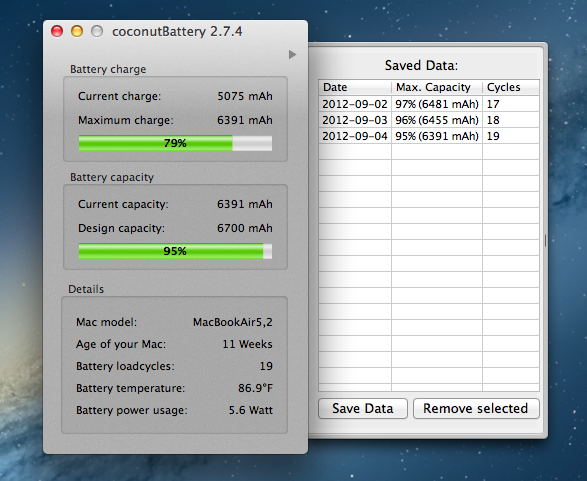Screen dimensions: 587x481
Task: Click the 5.6 Watt power usage value
Action: point(251,410)
